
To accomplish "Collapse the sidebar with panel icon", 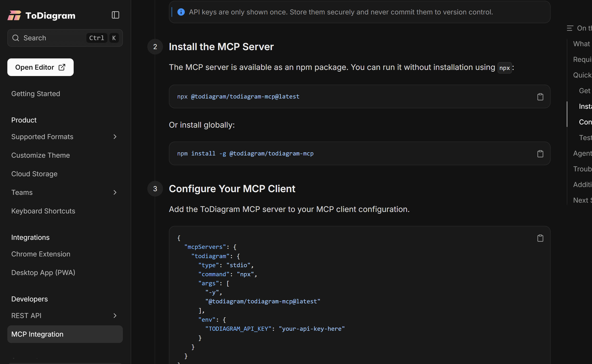I will [115, 15].
